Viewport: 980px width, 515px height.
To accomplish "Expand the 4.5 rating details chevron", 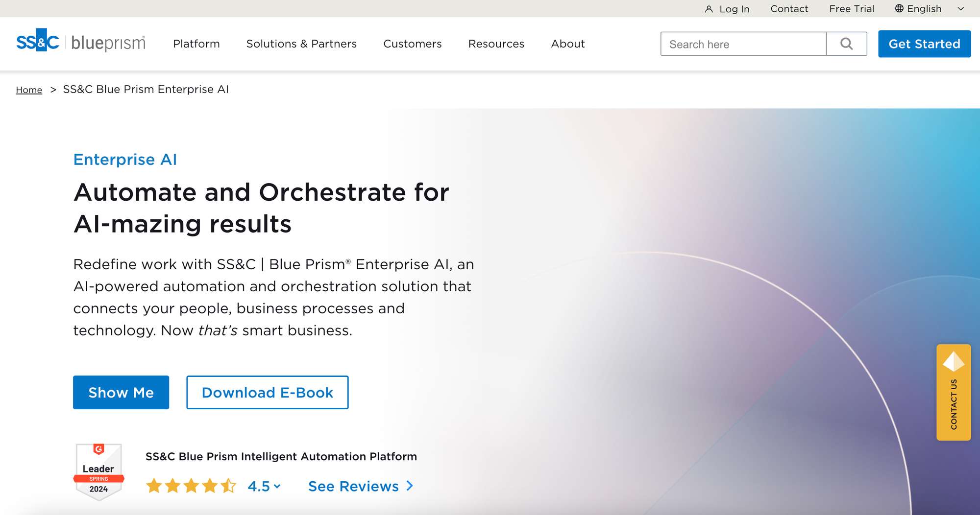I will [277, 487].
